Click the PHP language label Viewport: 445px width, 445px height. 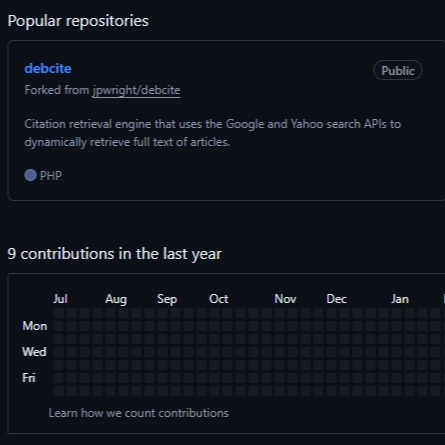click(x=51, y=175)
